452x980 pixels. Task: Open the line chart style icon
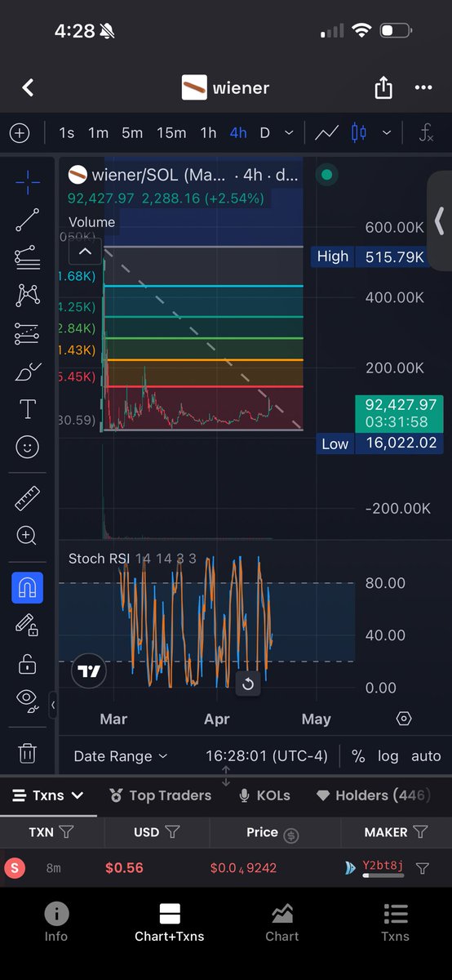click(327, 132)
